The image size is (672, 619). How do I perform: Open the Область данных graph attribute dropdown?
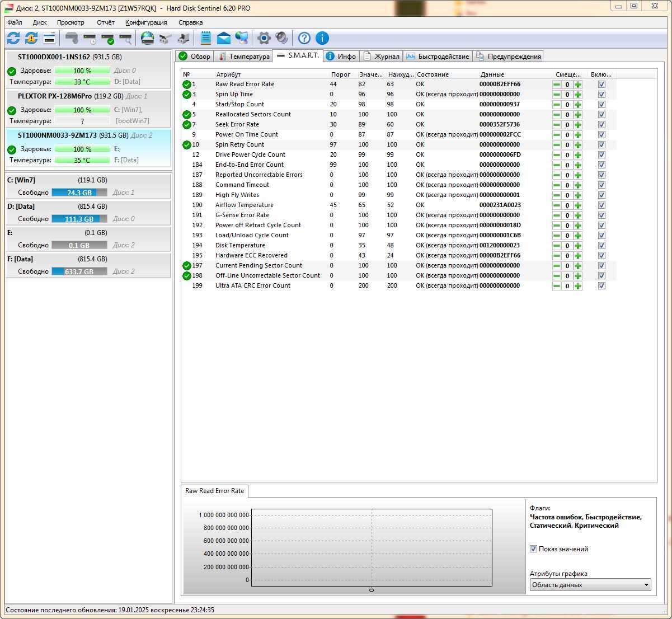[590, 585]
